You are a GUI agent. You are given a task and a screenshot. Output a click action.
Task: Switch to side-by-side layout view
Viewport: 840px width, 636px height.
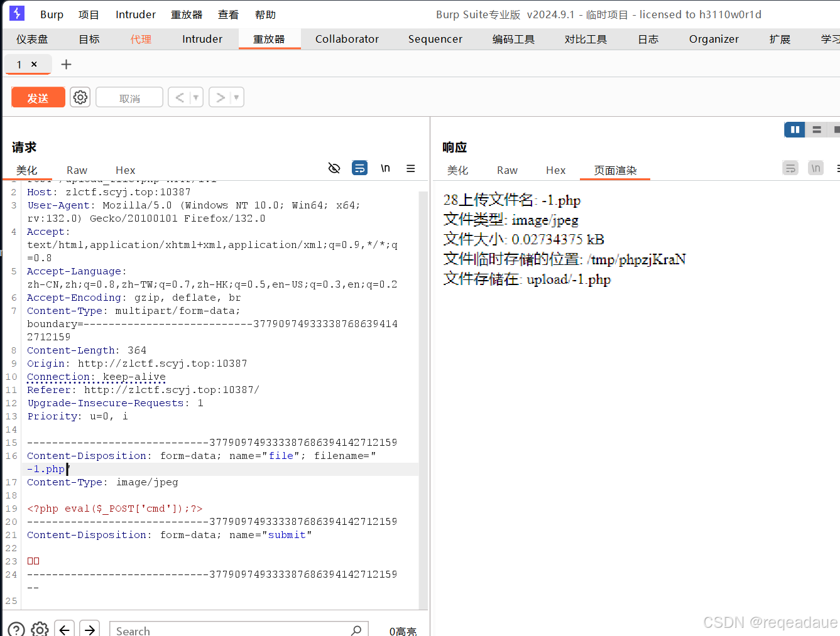click(795, 130)
